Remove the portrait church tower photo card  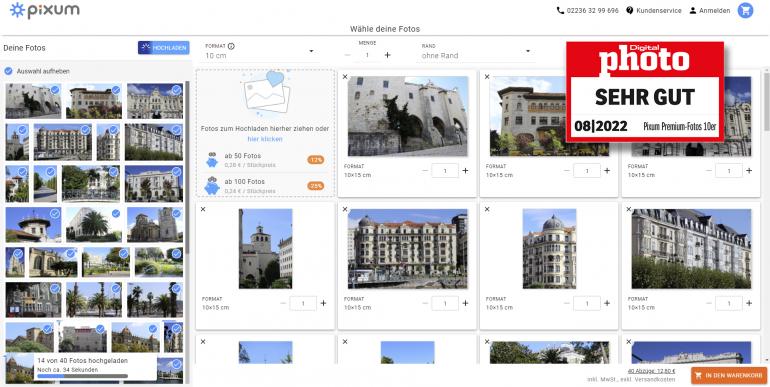coord(203,209)
